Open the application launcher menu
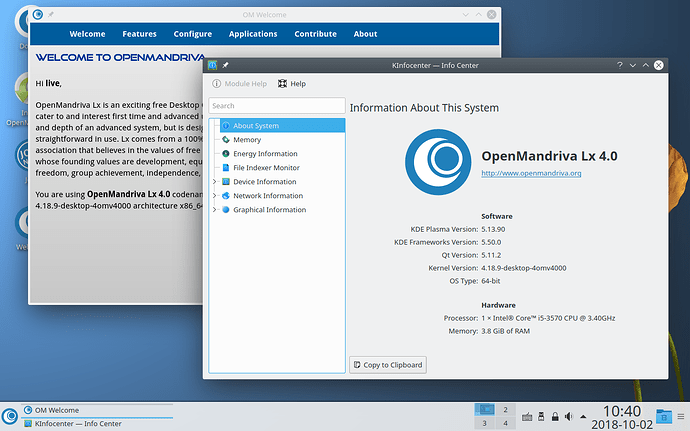The width and height of the screenshot is (690, 431). point(10,416)
